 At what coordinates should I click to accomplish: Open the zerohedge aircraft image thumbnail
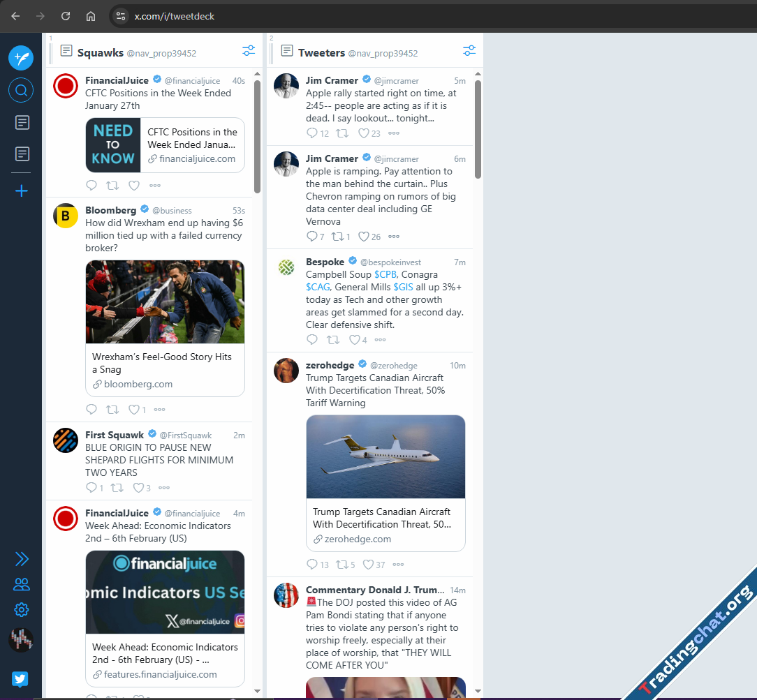click(385, 456)
